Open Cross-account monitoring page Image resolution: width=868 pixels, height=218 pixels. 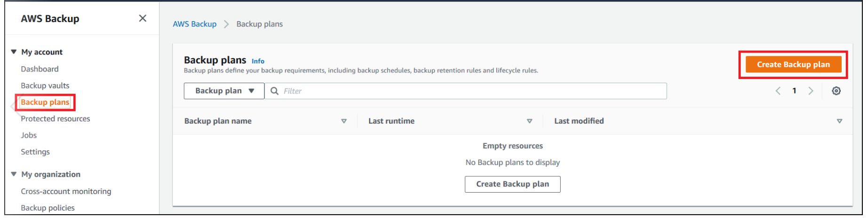[x=66, y=191]
